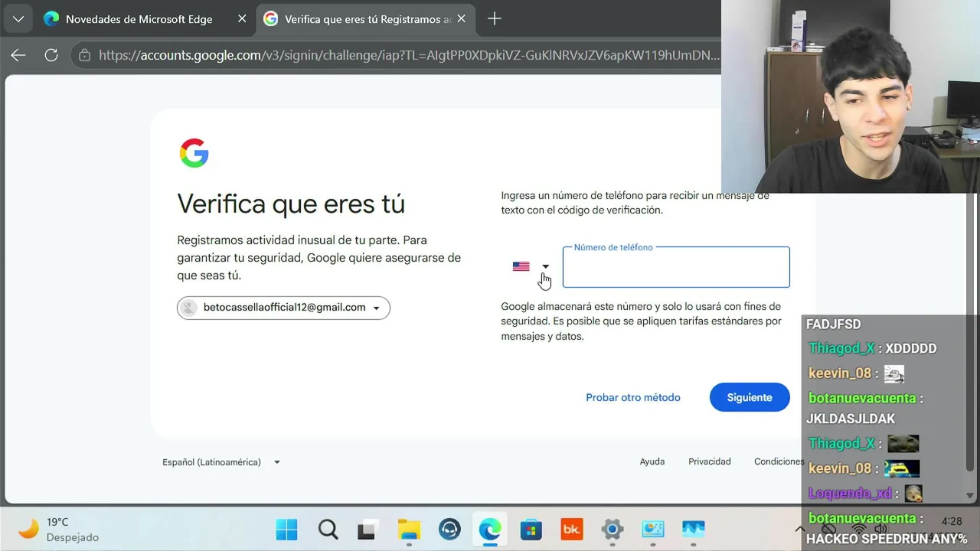
Task: Click Probar otro método link
Action: pos(633,397)
